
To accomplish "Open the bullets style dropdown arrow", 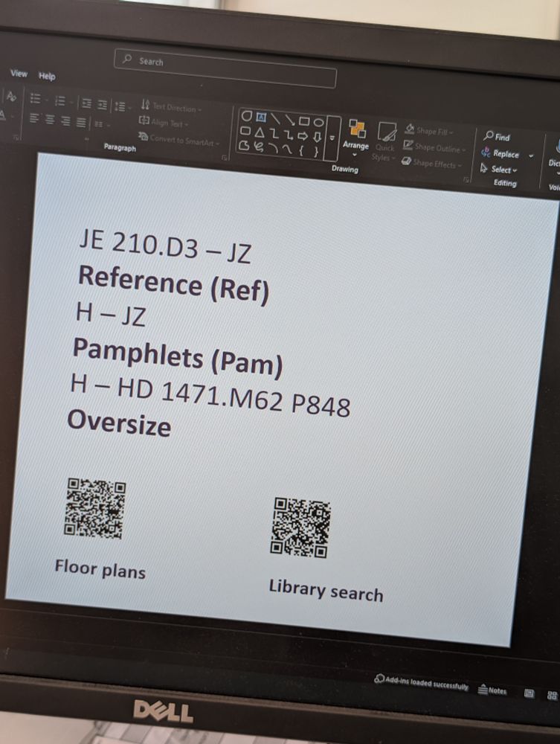I will [x=46, y=100].
